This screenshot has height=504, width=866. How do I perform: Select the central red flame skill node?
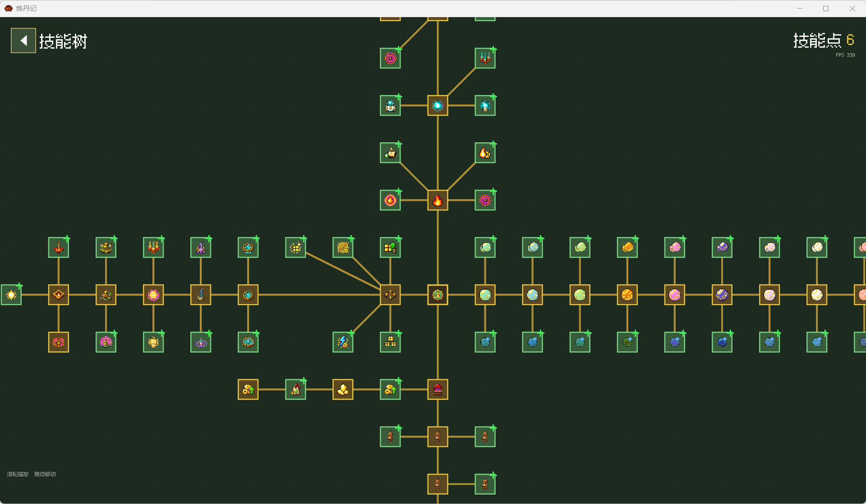(438, 200)
